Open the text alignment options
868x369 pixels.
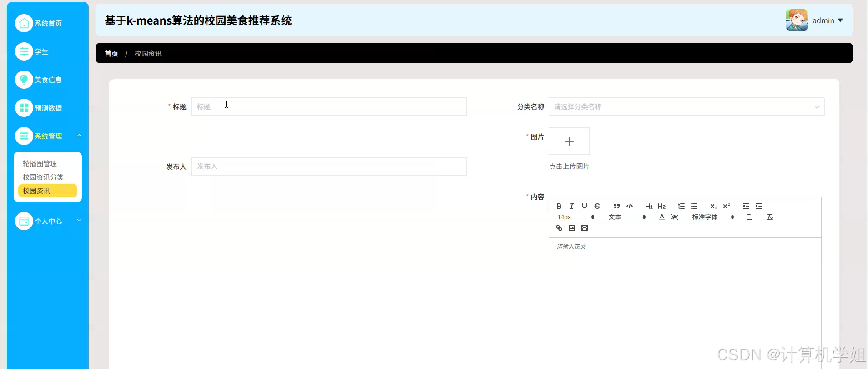point(750,217)
